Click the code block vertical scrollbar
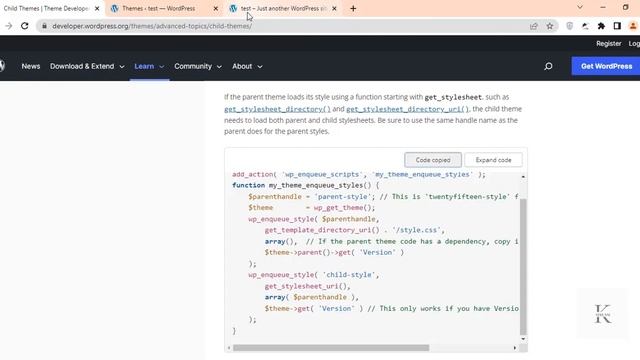The width and height of the screenshot is (640, 360). point(523,266)
